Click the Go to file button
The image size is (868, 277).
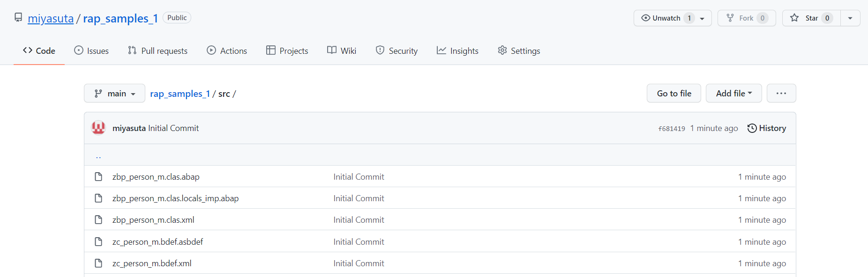pos(674,93)
